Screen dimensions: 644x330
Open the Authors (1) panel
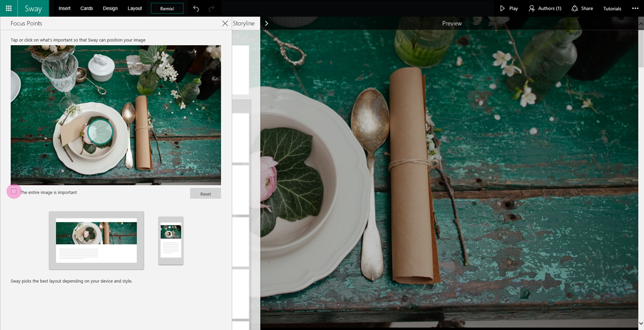click(x=545, y=8)
